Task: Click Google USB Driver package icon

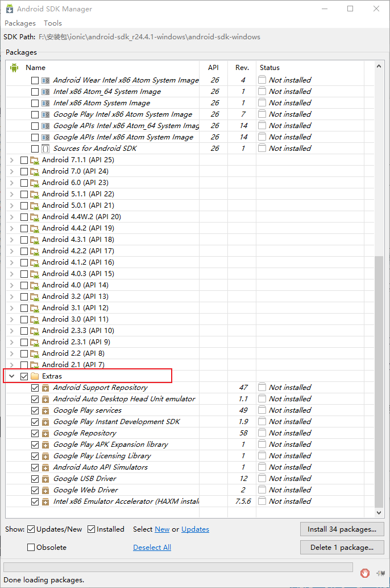Action: (x=45, y=479)
